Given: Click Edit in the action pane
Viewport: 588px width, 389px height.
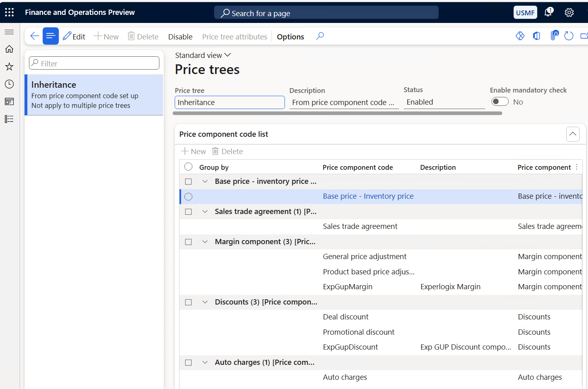Looking at the screenshot, I should (74, 37).
